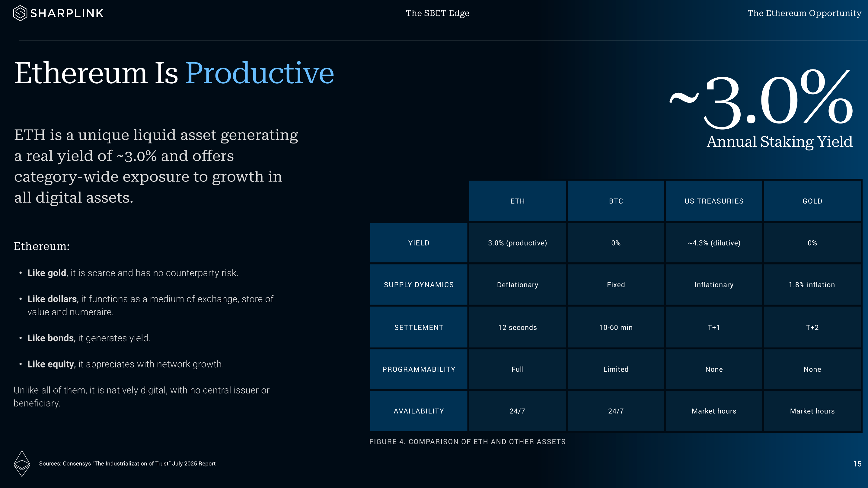The width and height of the screenshot is (868, 488).
Task: Select the AVAILABILITY row header
Action: (419, 411)
